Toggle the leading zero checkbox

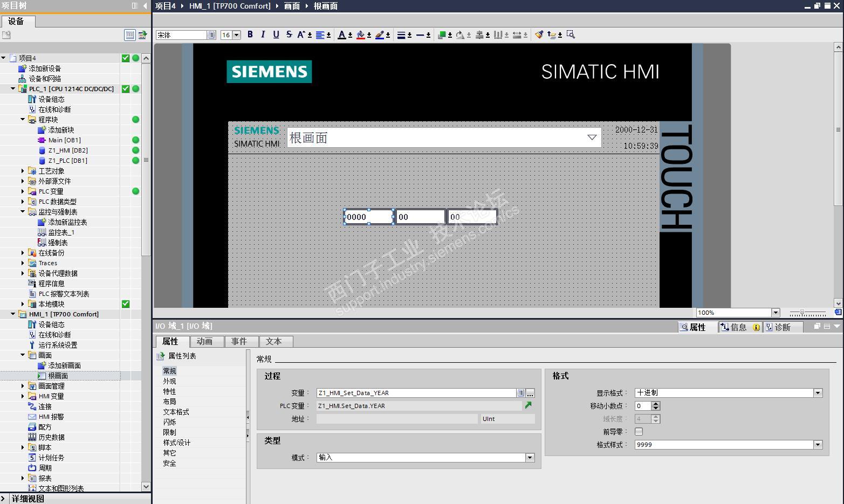pos(639,431)
